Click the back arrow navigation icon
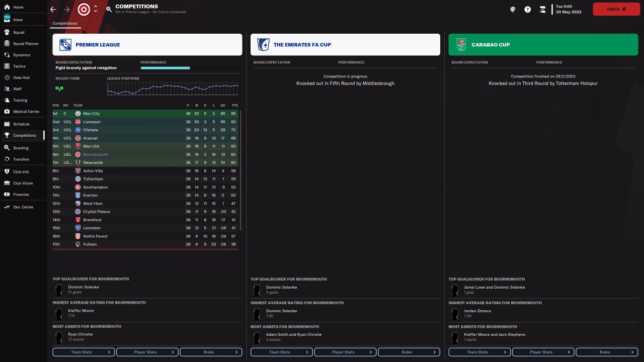 53,10
